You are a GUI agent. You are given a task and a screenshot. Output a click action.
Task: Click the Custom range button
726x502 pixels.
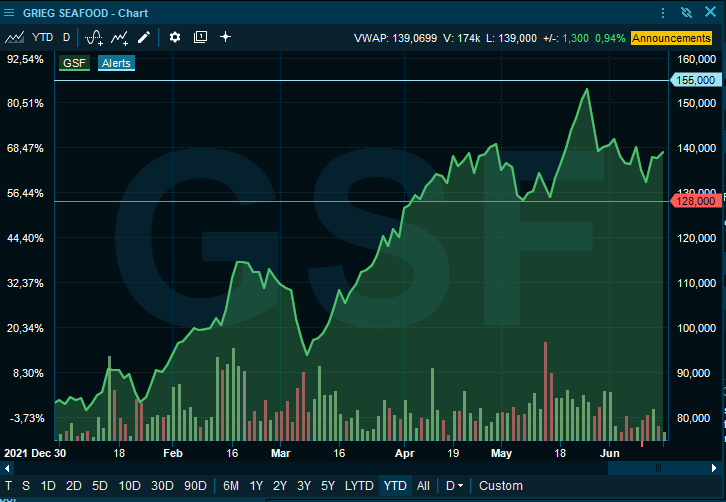click(x=500, y=486)
